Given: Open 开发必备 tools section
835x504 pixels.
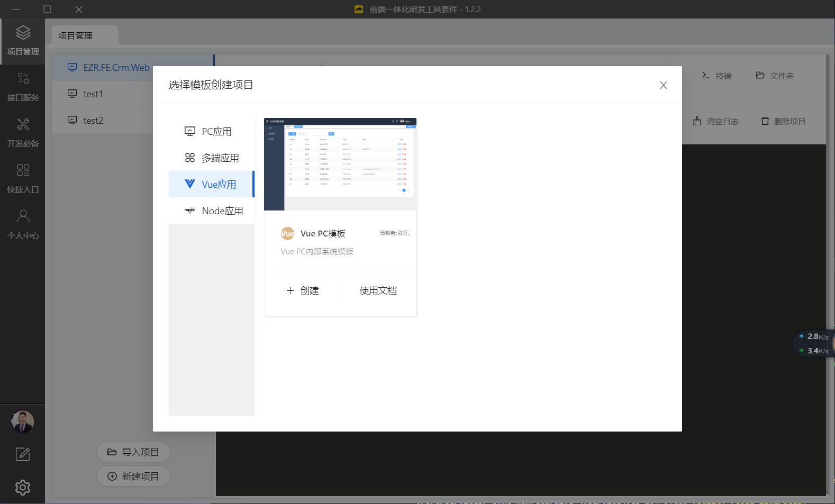Looking at the screenshot, I should (23, 133).
